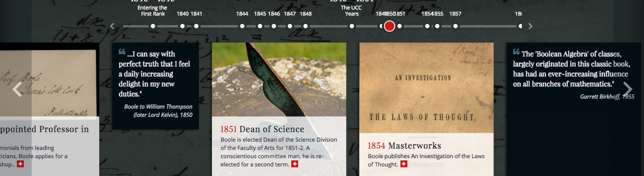
Task: Open the sundial photo on the Dean of Science card
Action: pyautogui.click(x=279, y=79)
